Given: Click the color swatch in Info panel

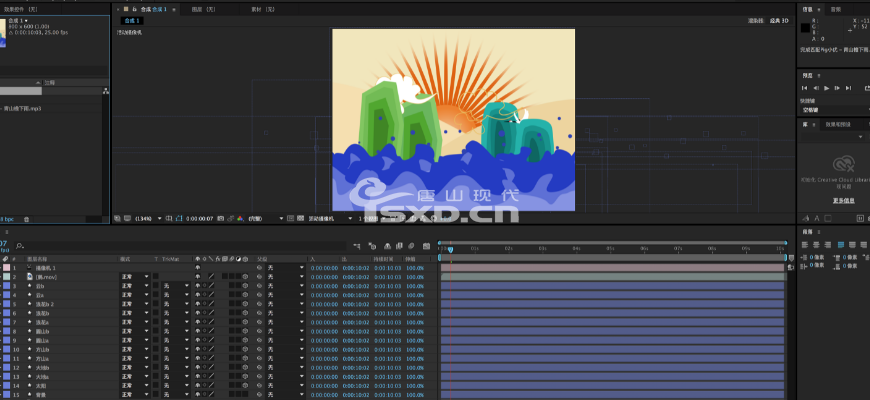Looking at the screenshot, I should coord(805,27).
